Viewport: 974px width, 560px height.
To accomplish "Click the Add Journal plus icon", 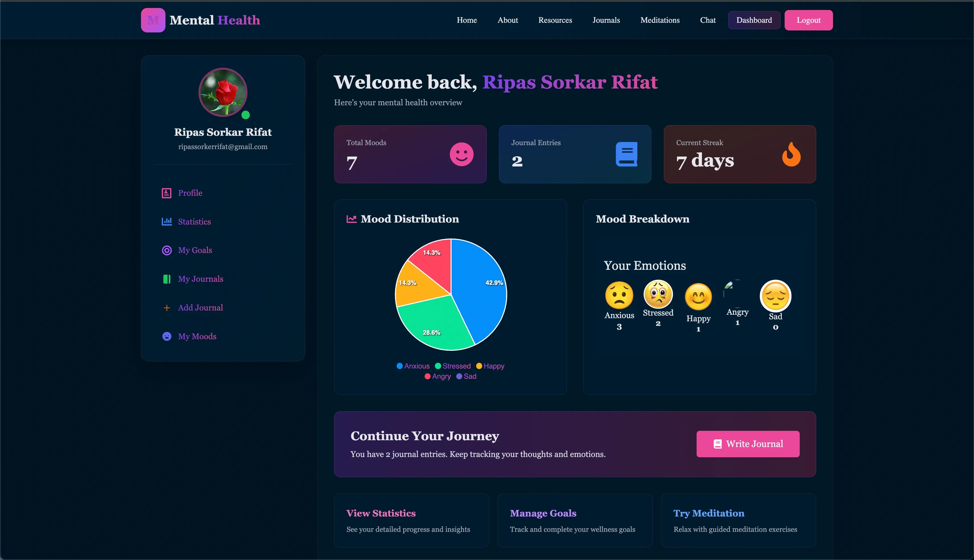I will 166,308.
